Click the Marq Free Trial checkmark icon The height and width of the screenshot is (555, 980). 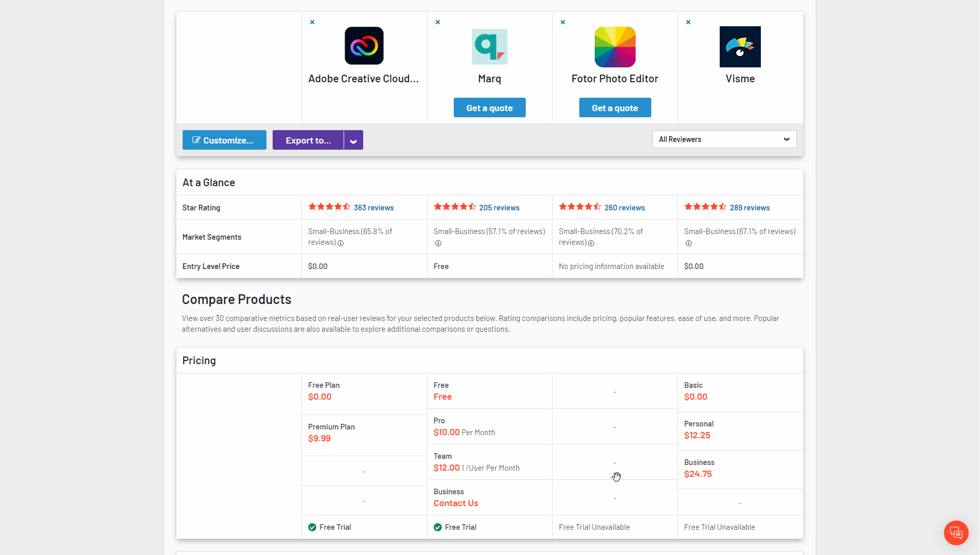tap(438, 527)
